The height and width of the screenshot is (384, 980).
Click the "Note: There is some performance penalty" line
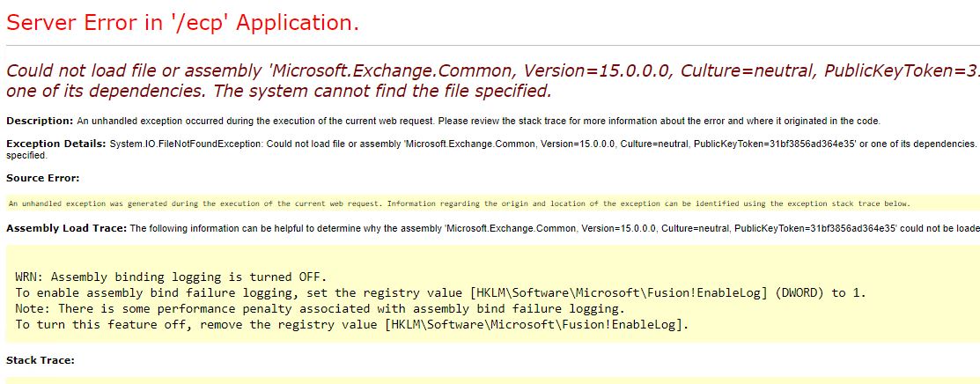(x=320, y=308)
